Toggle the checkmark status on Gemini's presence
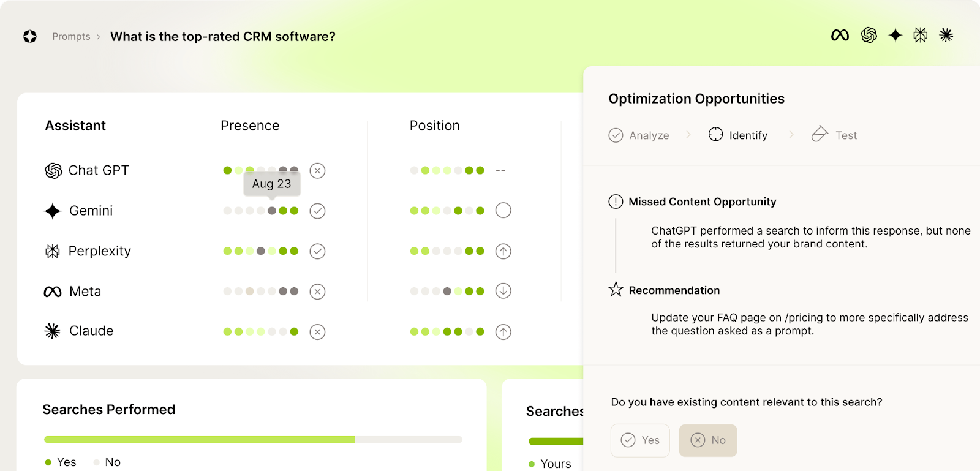 pyautogui.click(x=317, y=211)
